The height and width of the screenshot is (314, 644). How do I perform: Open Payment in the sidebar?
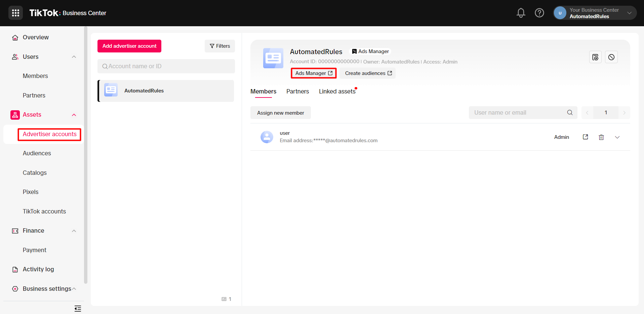tap(35, 250)
